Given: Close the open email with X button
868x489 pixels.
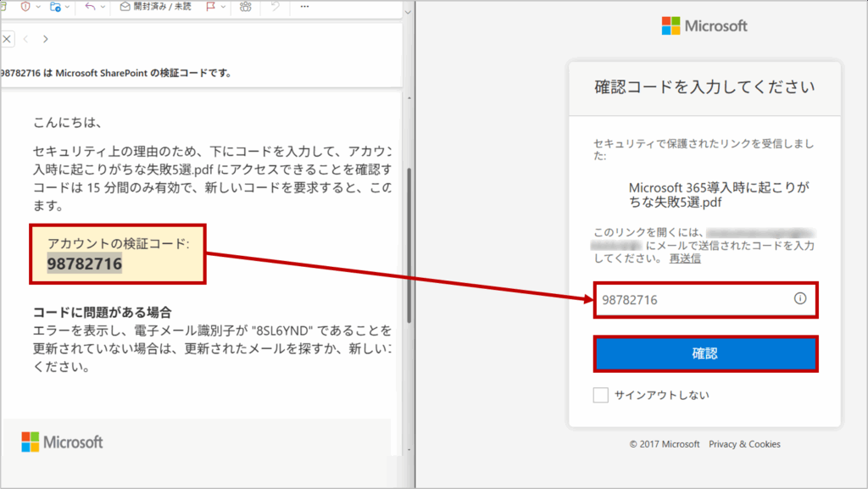Looking at the screenshot, I should [7, 39].
